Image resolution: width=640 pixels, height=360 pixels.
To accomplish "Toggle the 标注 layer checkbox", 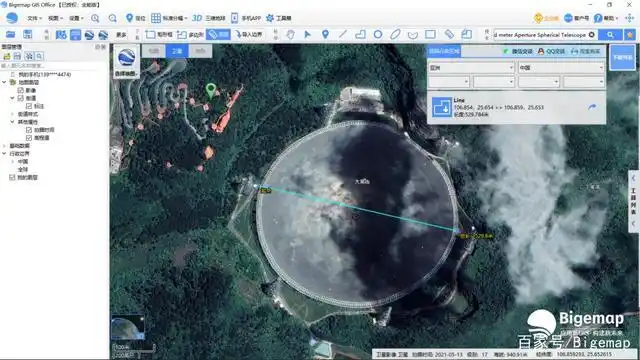I will 29,106.
